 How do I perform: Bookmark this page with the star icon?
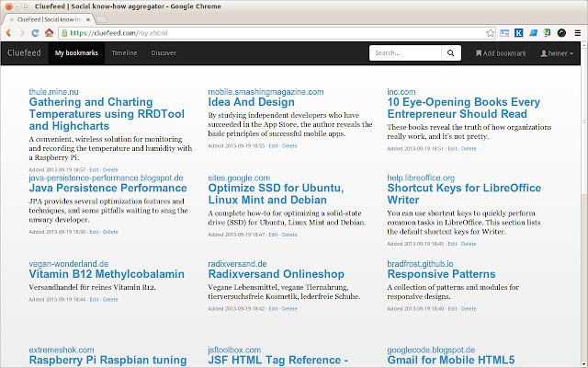click(490, 33)
